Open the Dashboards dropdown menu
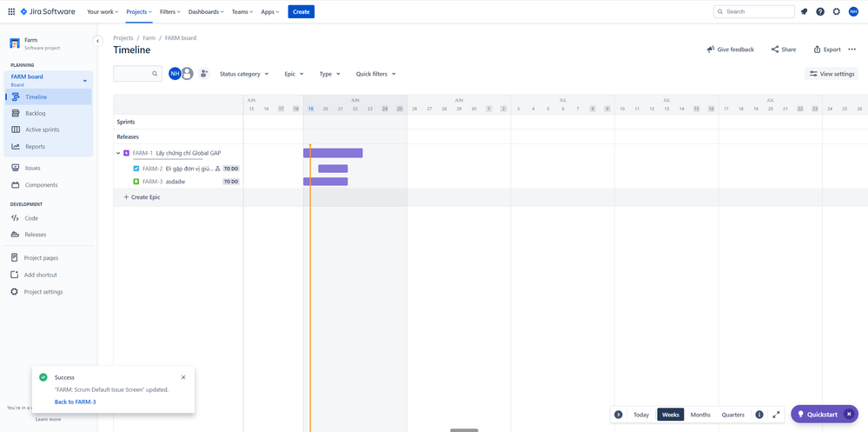The width and height of the screenshot is (868, 432). [206, 11]
